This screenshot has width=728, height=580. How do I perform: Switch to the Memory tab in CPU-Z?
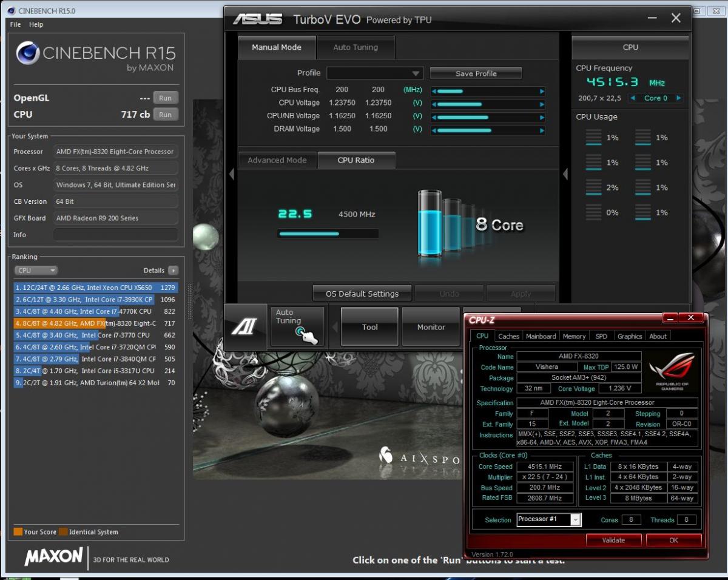point(574,336)
